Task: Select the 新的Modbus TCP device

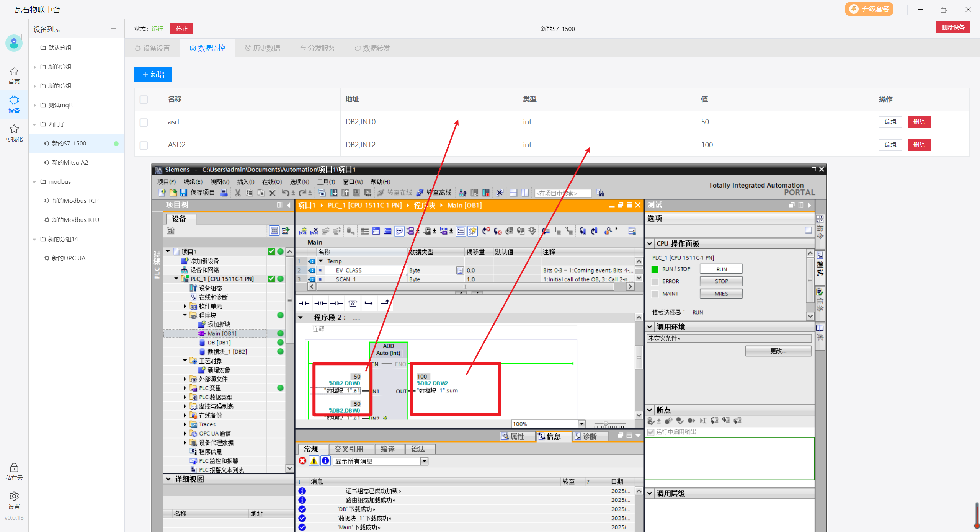Action: [x=75, y=201]
